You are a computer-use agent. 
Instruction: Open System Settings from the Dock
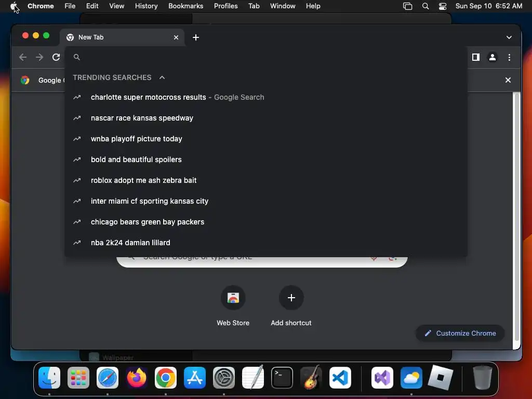click(x=224, y=378)
